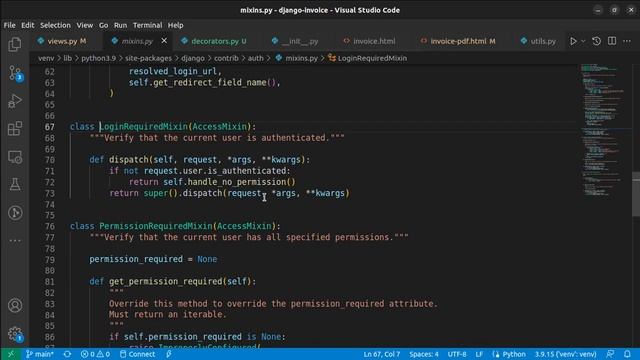Open Run and Debug view
Image resolution: width=640 pixels, height=360 pixels.
[15, 101]
